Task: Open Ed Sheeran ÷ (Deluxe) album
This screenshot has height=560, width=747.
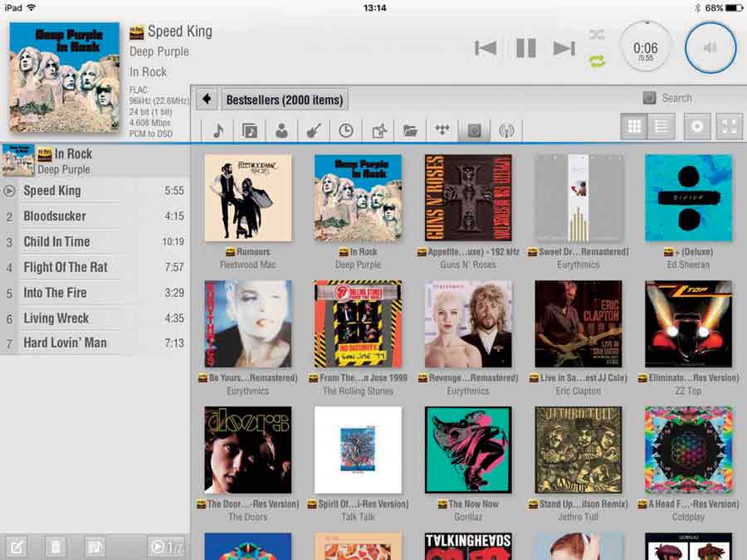Action: pos(688,197)
